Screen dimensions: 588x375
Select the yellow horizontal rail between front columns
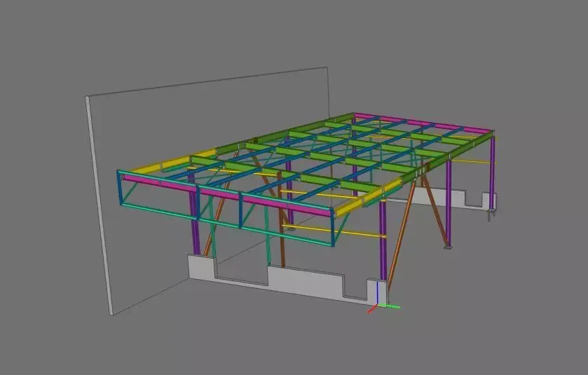[334, 231]
